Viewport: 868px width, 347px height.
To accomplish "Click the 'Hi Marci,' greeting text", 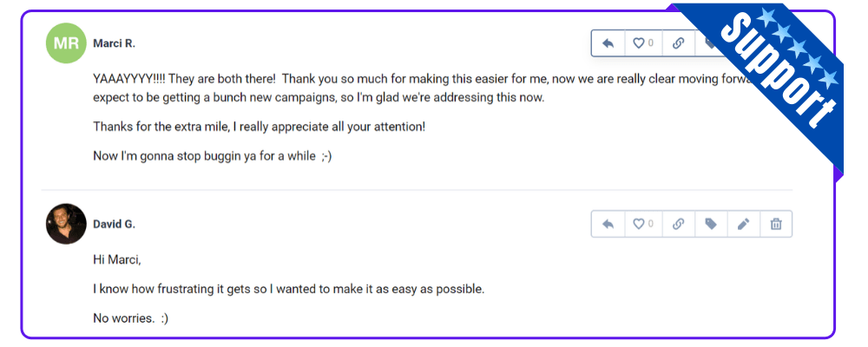I will (117, 259).
